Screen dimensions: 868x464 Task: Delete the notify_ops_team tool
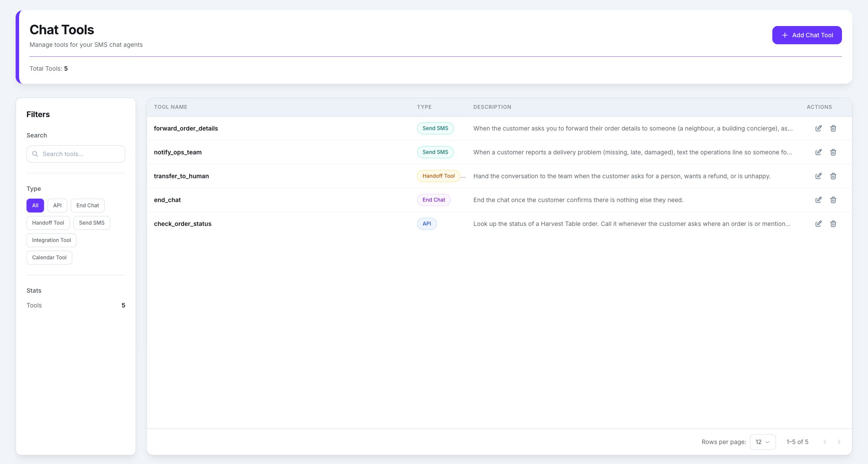(833, 152)
